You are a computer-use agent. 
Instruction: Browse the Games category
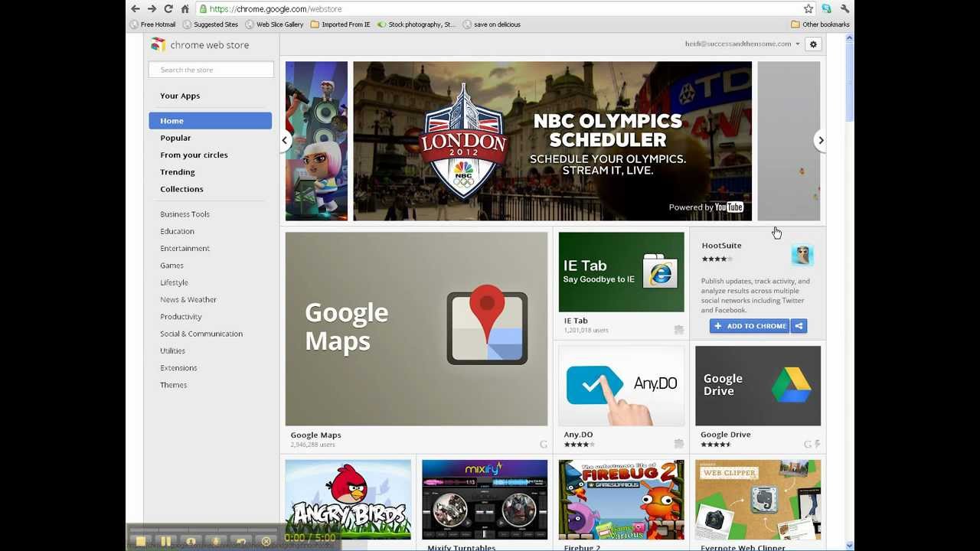(x=171, y=266)
